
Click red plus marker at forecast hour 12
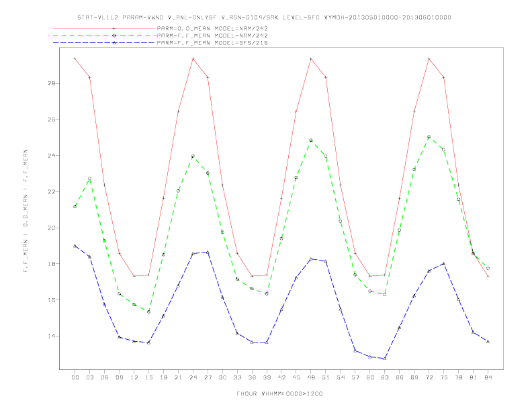134,276
